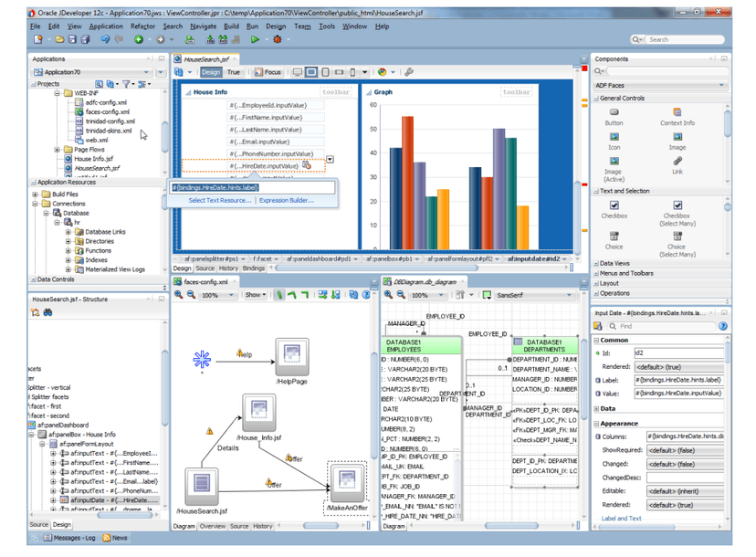Zoom in on the faces-config diagram
This screenshot has width=756, height=557.
click(178, 295)
